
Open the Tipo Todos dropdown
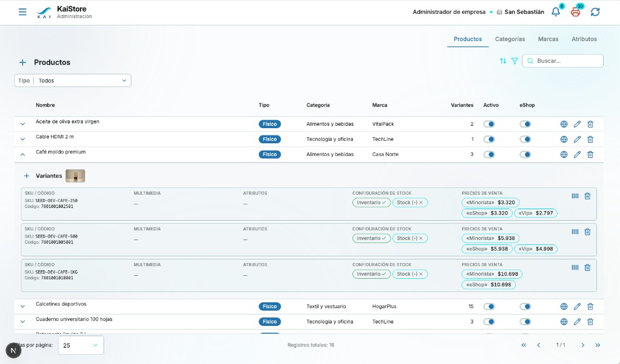(x=73, y=80)
